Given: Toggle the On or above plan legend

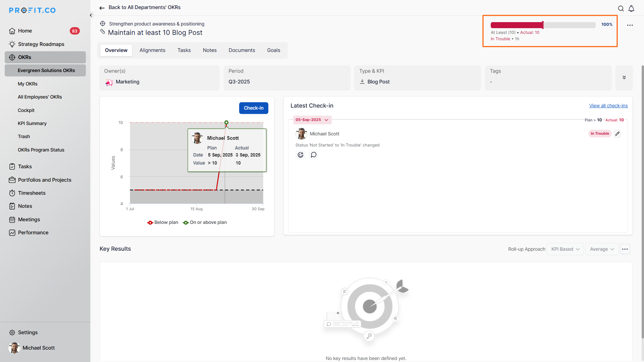Looking at the screenshot, I should [205, 223].
